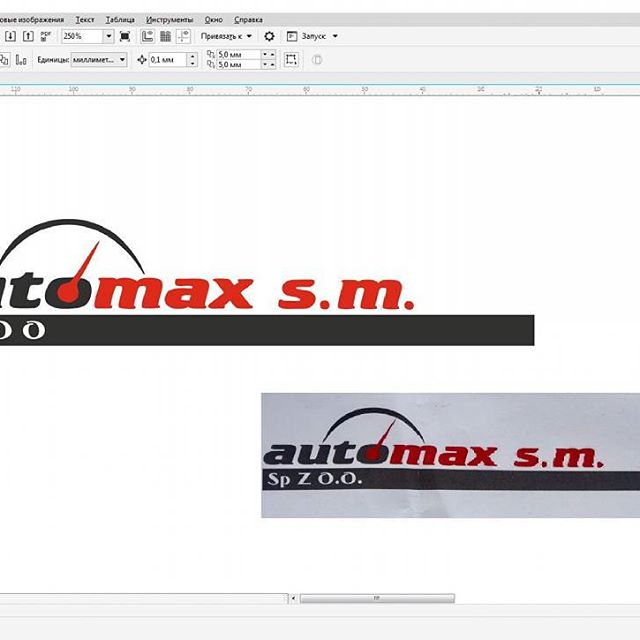Open the 250% zoom level dropdown arrow
The width and height of the screenshot is (640, 640).
click(109, 36)
